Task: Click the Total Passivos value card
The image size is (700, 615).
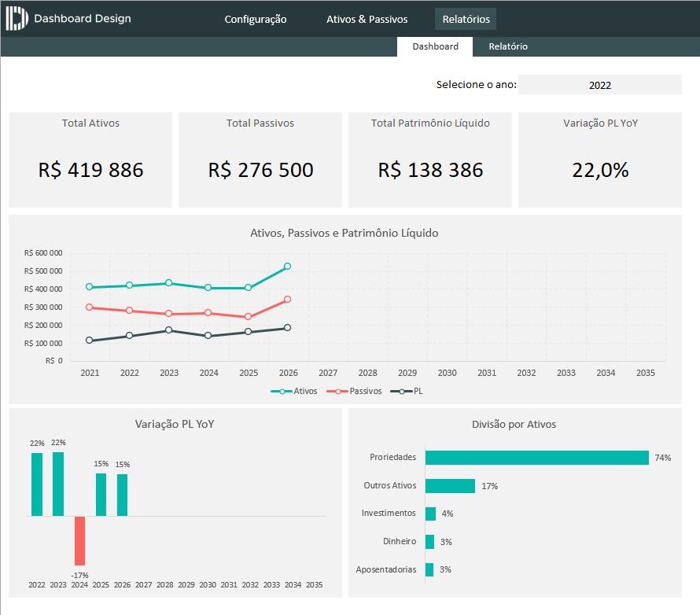Action: click(x=260, y=160)
